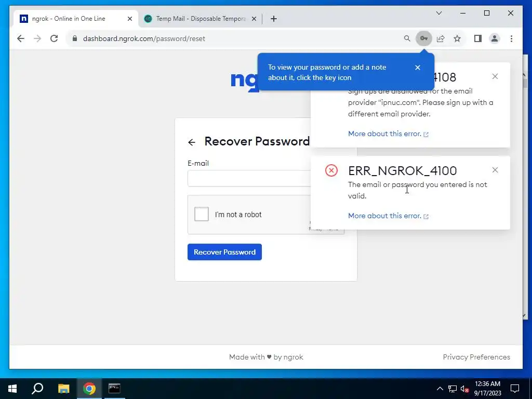The width and height of the screenshot is (532, 399).
Task: Click the lock icon beside the URL
Action: [x=75, y=38]
